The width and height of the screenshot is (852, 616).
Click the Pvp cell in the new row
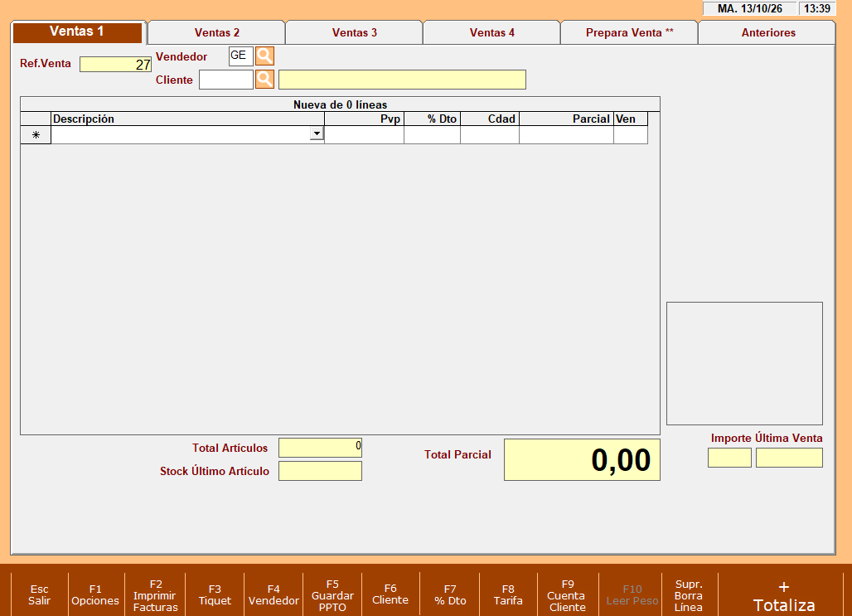tap(364, 135)
